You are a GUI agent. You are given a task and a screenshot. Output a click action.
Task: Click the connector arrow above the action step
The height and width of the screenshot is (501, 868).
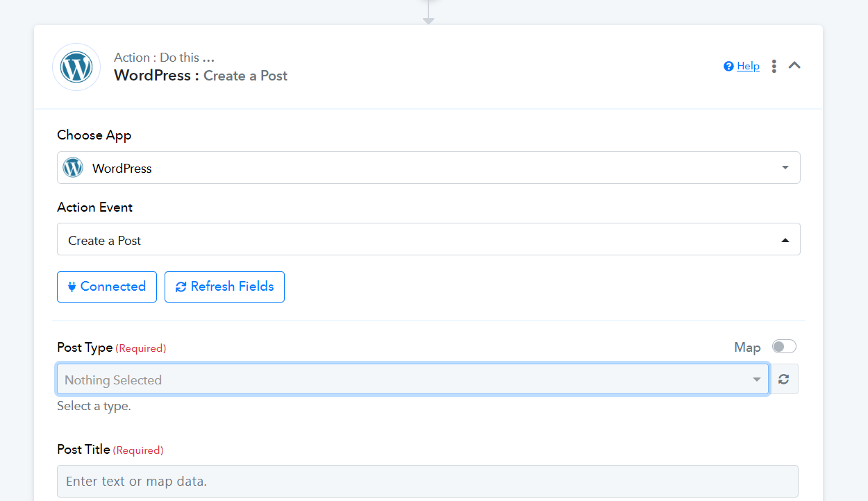click(428, 12)
